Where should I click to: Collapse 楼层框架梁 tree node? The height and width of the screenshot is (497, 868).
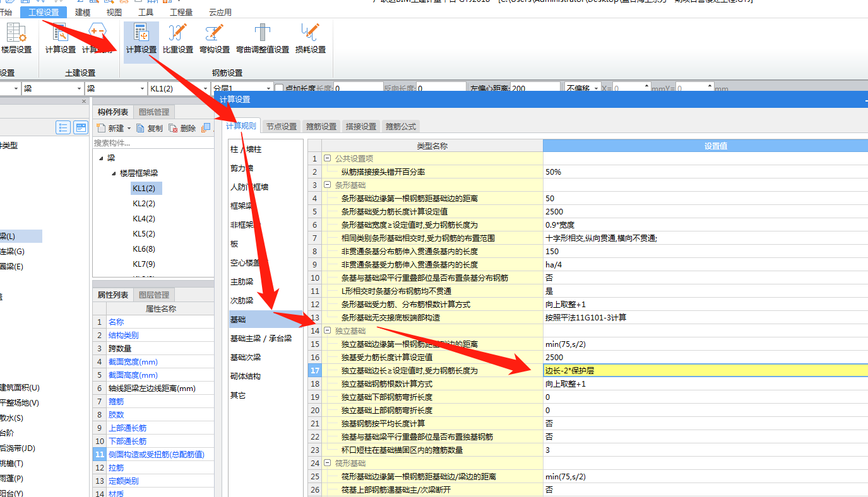coord(114,173)
